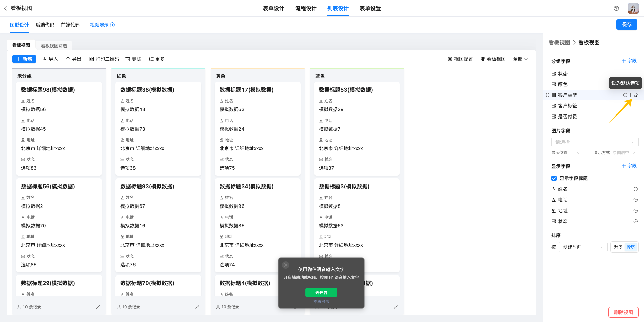Click 打印二维码 QR print button
This screenshot has width=644, height=322.
[104, 59]
